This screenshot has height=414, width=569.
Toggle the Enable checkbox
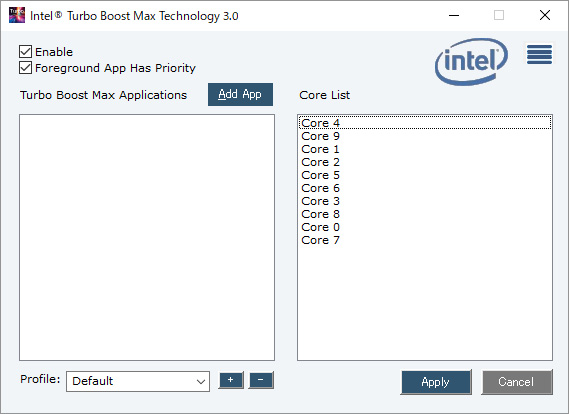(25, 52)
